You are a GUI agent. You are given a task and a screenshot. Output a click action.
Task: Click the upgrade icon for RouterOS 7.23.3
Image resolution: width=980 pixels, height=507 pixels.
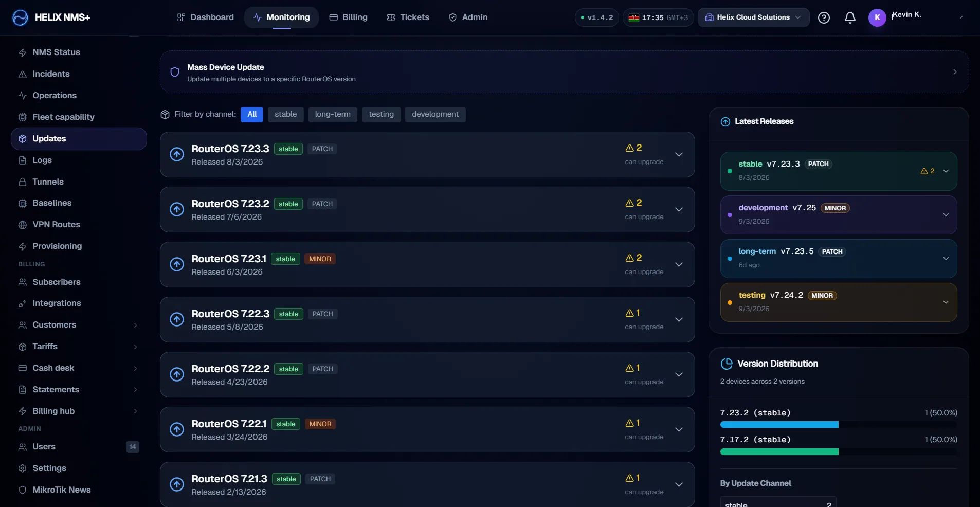click(177, 154)
